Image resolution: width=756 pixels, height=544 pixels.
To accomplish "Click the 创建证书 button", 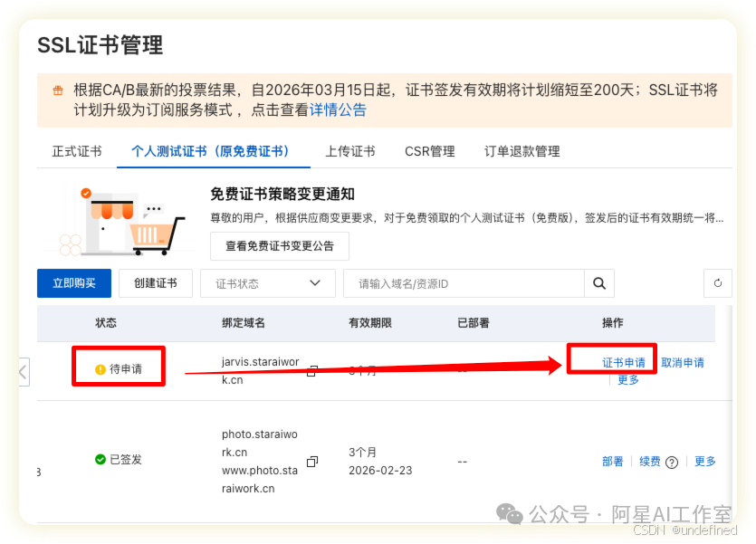I will 155,283.
